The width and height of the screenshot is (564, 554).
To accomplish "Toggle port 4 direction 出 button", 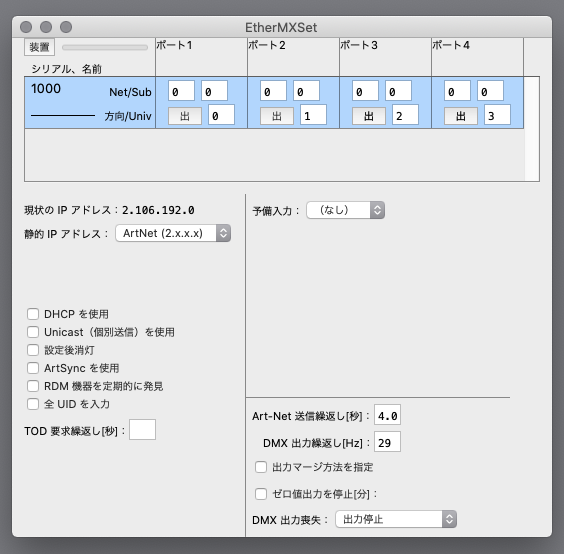I will click(461, 116).
